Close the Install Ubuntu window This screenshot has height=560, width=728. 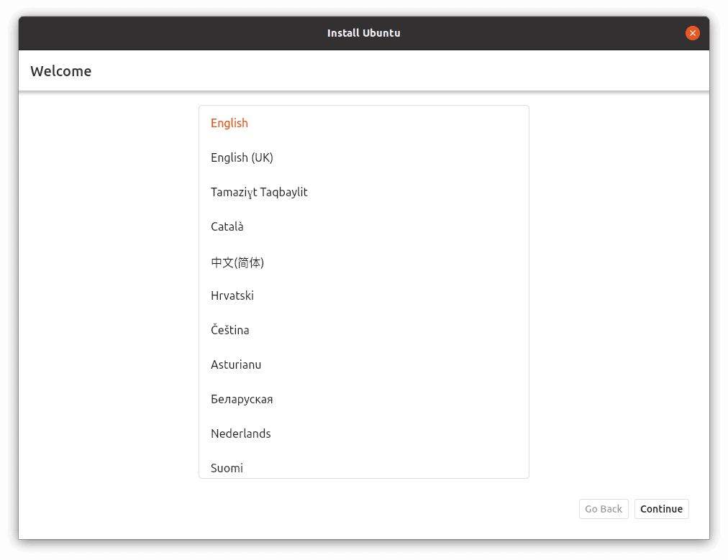(693, 33)
